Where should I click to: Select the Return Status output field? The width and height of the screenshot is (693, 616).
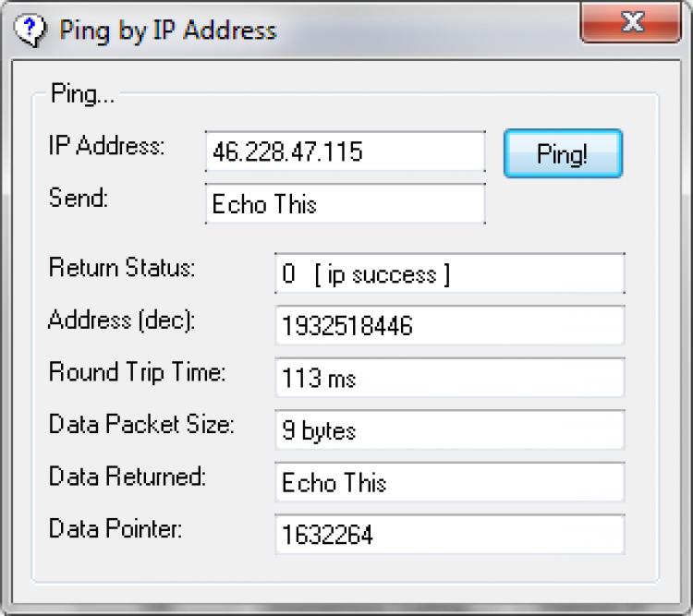[x=449, y=274]
